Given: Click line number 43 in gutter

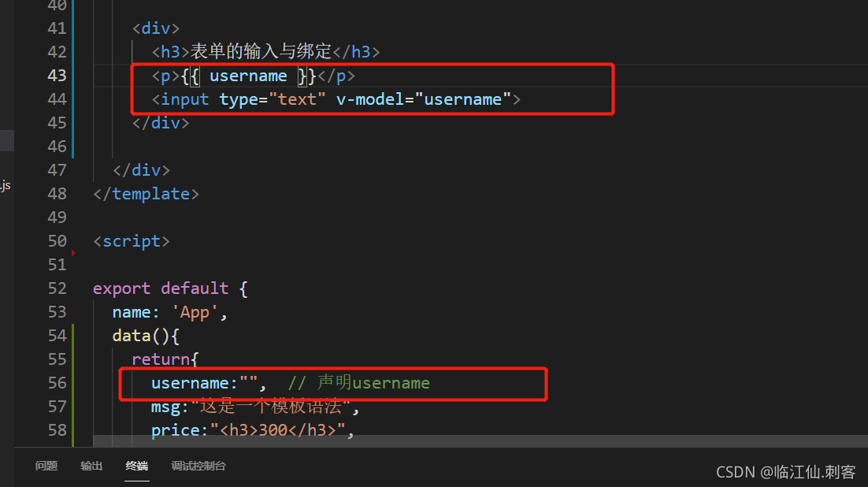Looking at the screenshot, I should click(x=57, y=76).
